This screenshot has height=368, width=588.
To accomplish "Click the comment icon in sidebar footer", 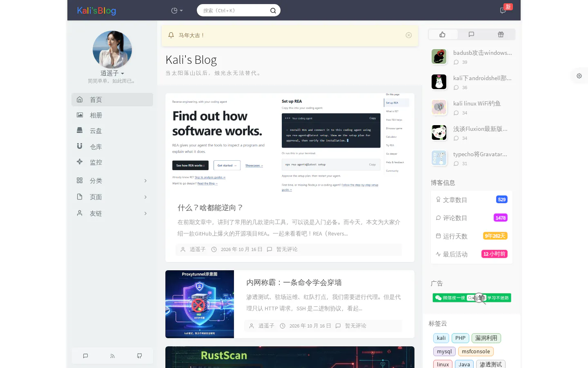I will [85, 356].
